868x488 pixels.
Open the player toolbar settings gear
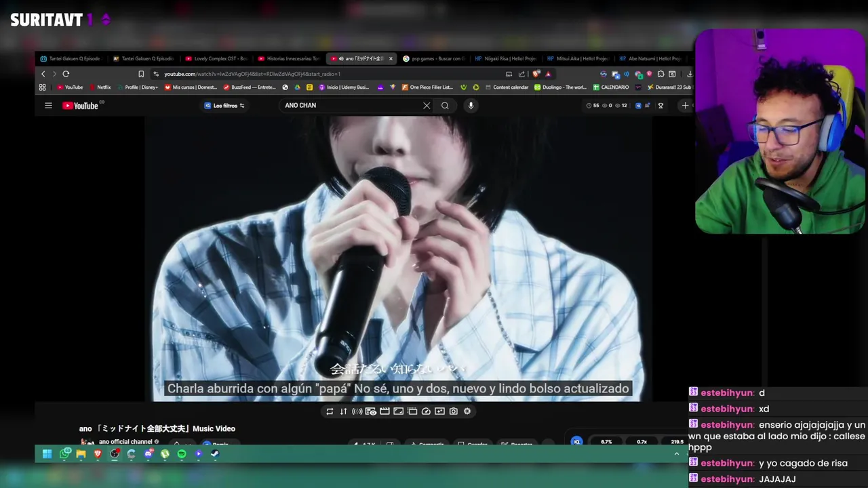click(467, 411)
